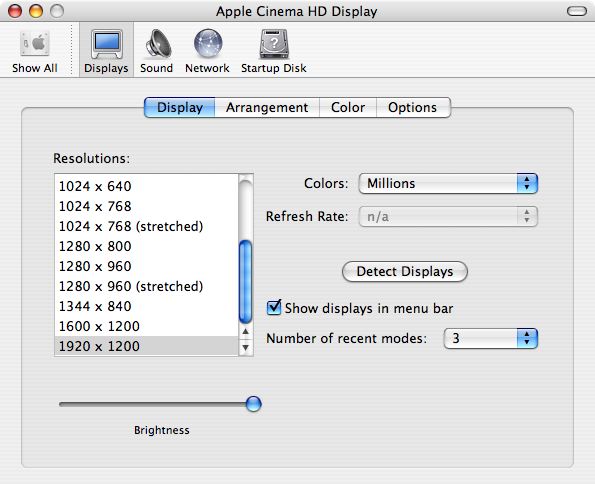Switch to the Options tab
This screenshot has height=484, width=595.
[x=413, y=107]
